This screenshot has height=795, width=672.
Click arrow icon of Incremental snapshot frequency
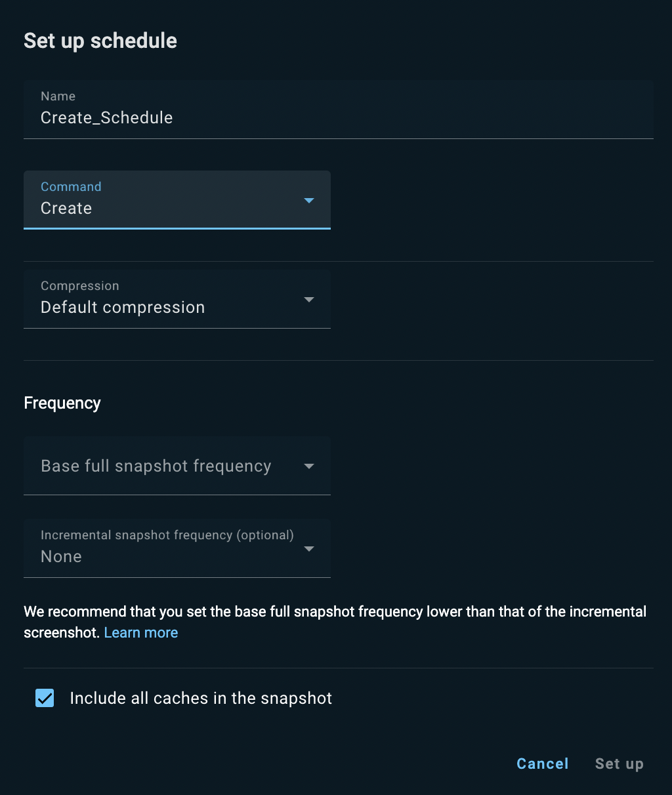[x=309, y=548]
